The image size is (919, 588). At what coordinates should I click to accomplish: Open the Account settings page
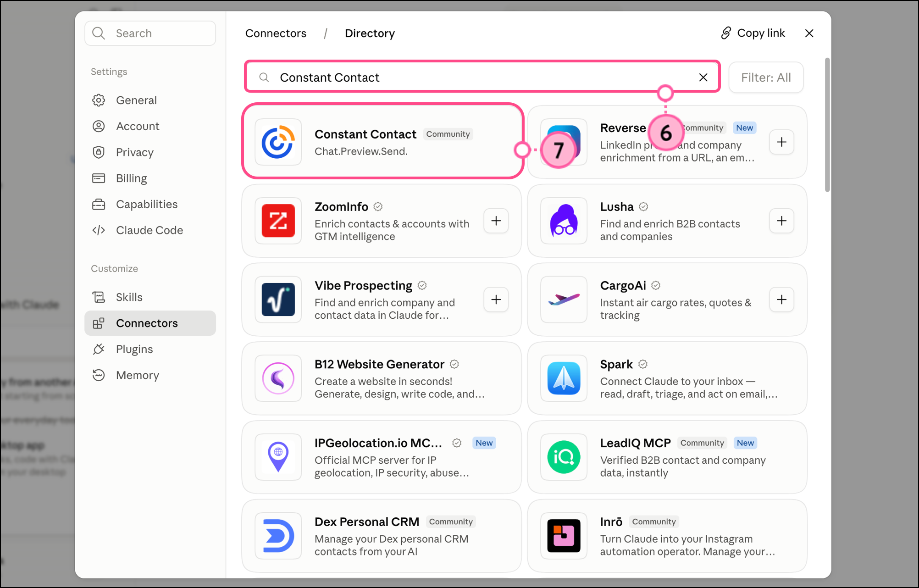point(150,126)
